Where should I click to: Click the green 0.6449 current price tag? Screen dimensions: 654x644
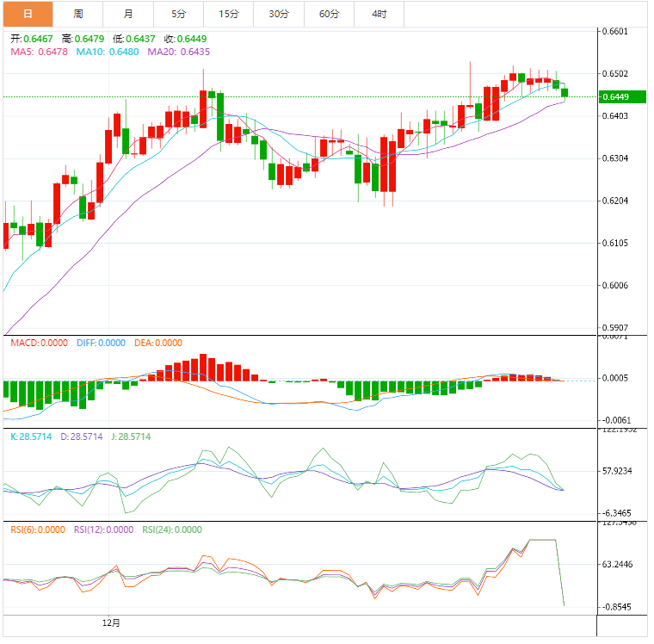pyautogui.click(x=614, y=96)
